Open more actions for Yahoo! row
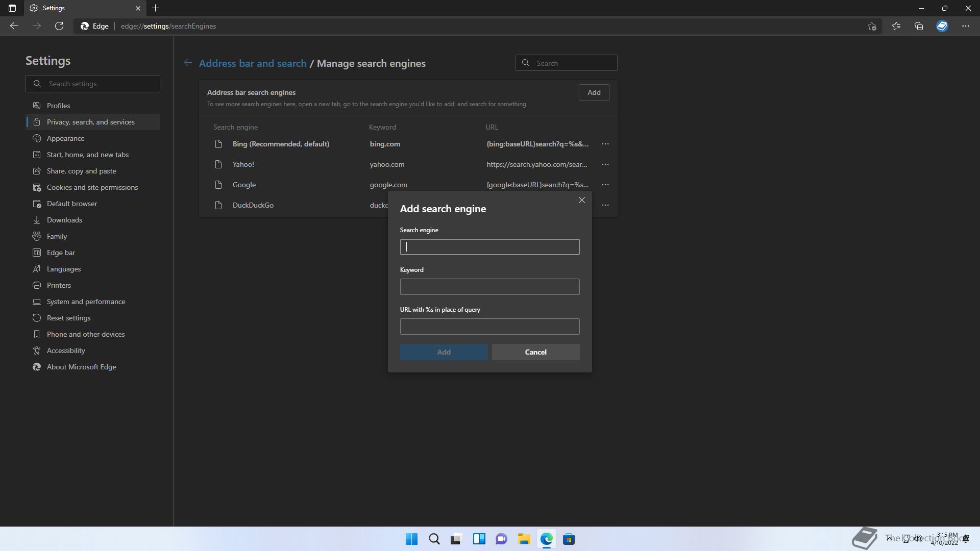The height and width of the screenshot is (551, 980). coord(605,164)
